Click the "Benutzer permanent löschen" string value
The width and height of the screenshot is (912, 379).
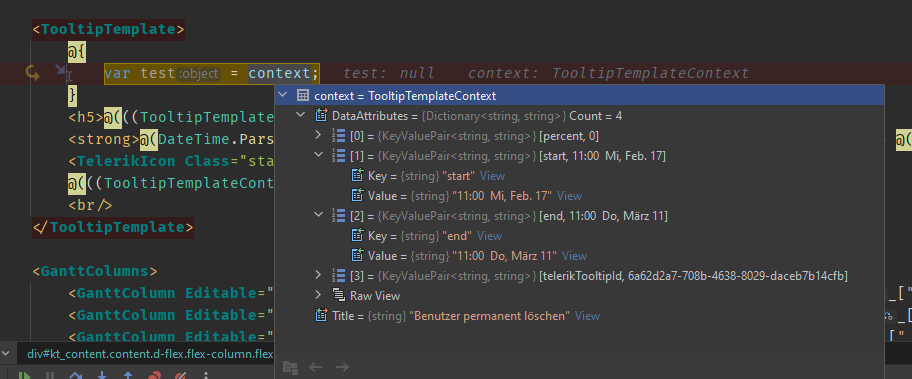[490, 316]
